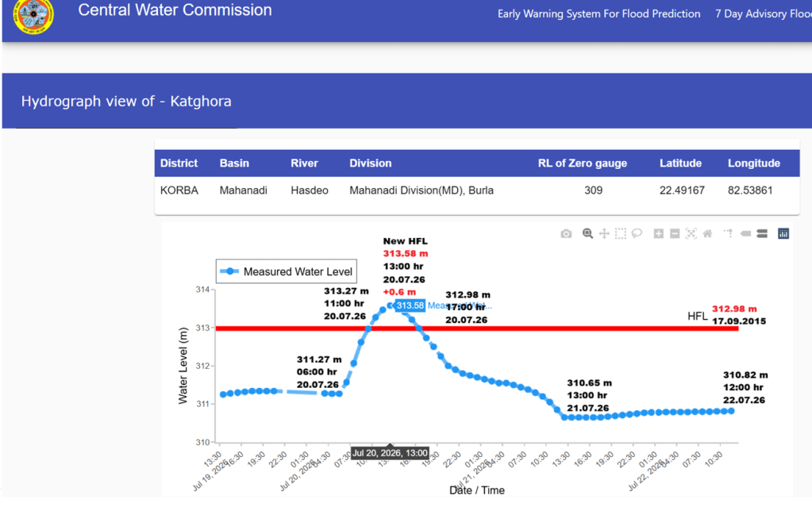Select the Zoom tool in chart toolbar
This screenshot has height=507, width=812.
(587, 234)
